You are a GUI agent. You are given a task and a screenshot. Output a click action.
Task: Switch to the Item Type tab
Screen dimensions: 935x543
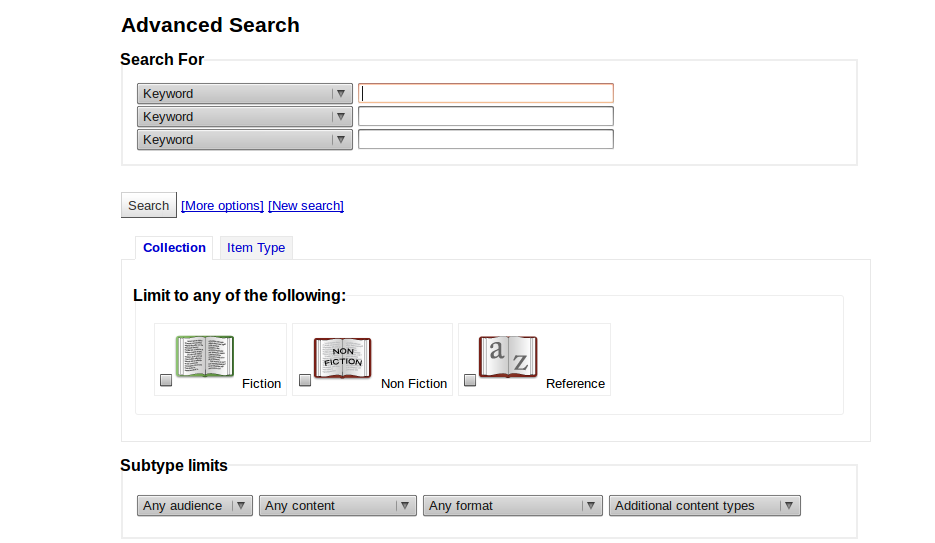tap(256, 248)
